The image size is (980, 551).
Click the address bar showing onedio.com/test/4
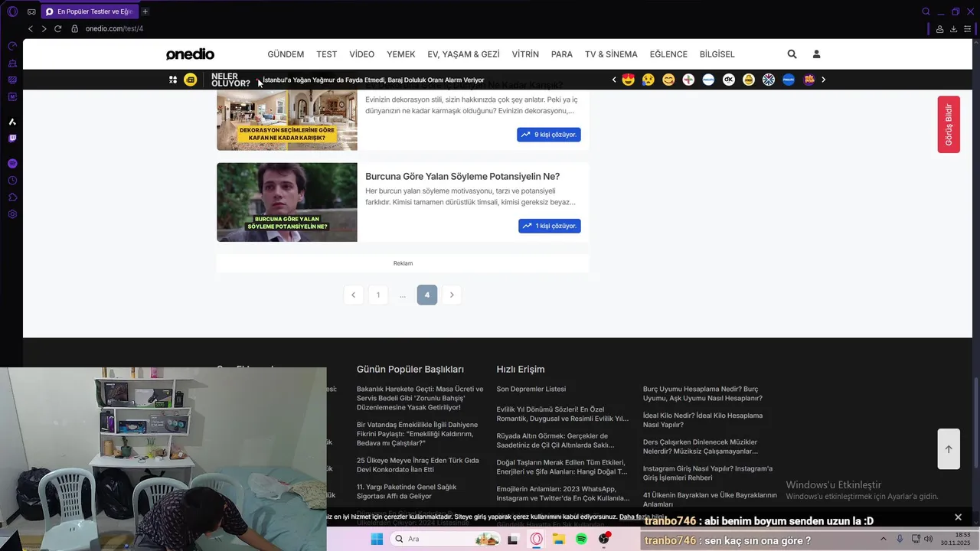[114, 28]
